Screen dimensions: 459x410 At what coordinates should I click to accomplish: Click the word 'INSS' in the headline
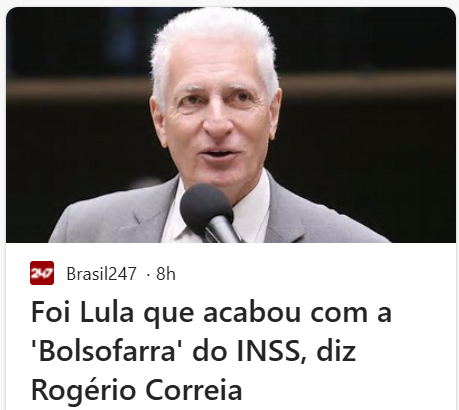tap(268, 352)
